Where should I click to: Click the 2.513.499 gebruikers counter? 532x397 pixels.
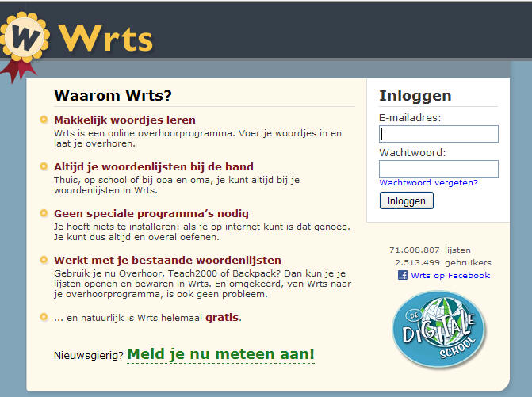tap(442, 263)
